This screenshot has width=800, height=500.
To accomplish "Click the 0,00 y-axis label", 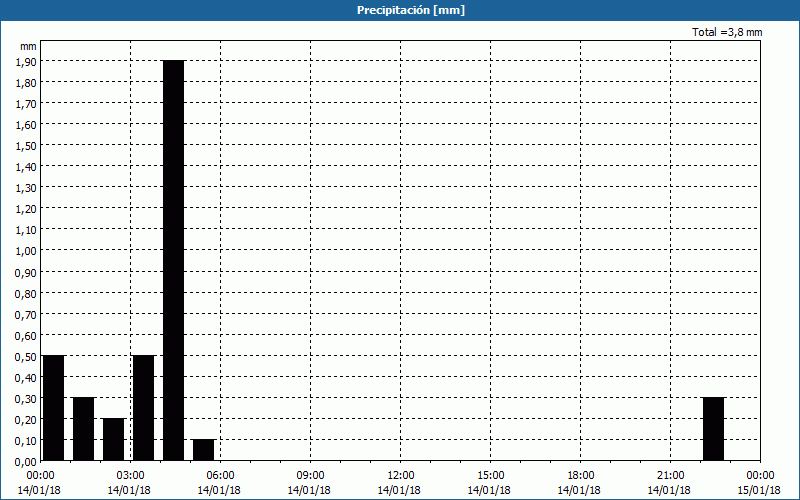I will tap(26, 462).
